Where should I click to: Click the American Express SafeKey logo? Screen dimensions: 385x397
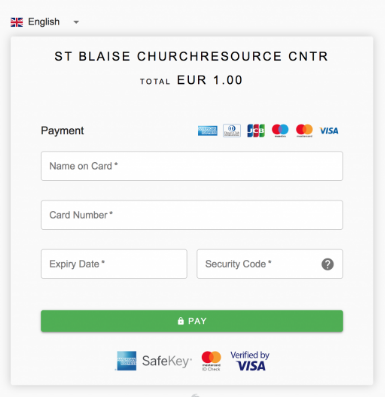(x=153, y=361)
